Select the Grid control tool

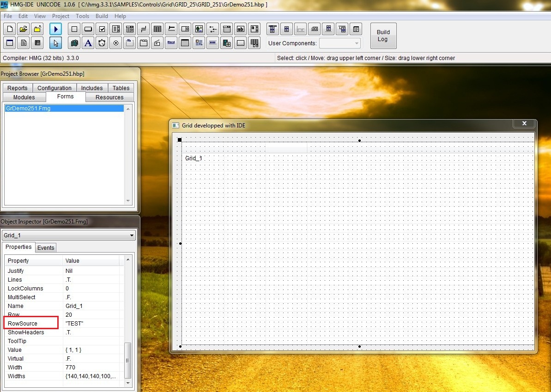coord(157,29)
